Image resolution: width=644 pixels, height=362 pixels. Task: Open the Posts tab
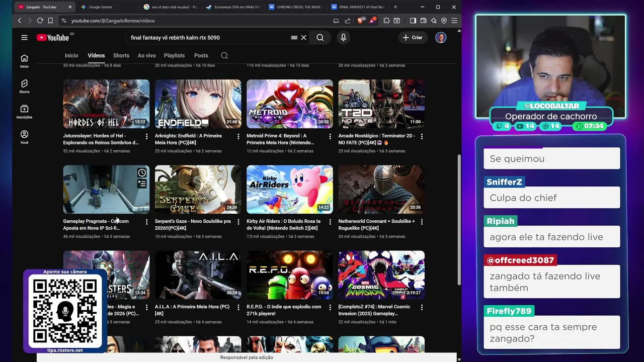coord(201,56)
